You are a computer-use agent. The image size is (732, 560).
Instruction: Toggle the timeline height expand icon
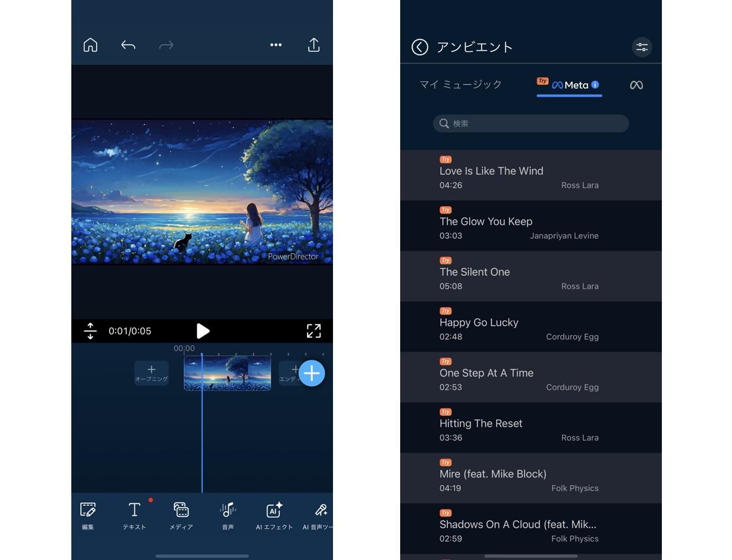90,331
